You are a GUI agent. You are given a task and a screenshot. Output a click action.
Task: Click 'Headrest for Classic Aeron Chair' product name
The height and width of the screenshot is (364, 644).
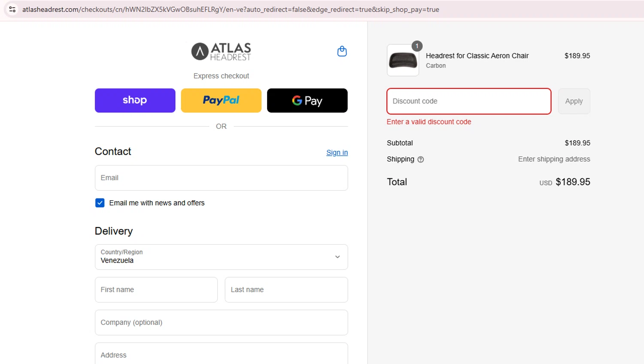[x=477, y=56]
